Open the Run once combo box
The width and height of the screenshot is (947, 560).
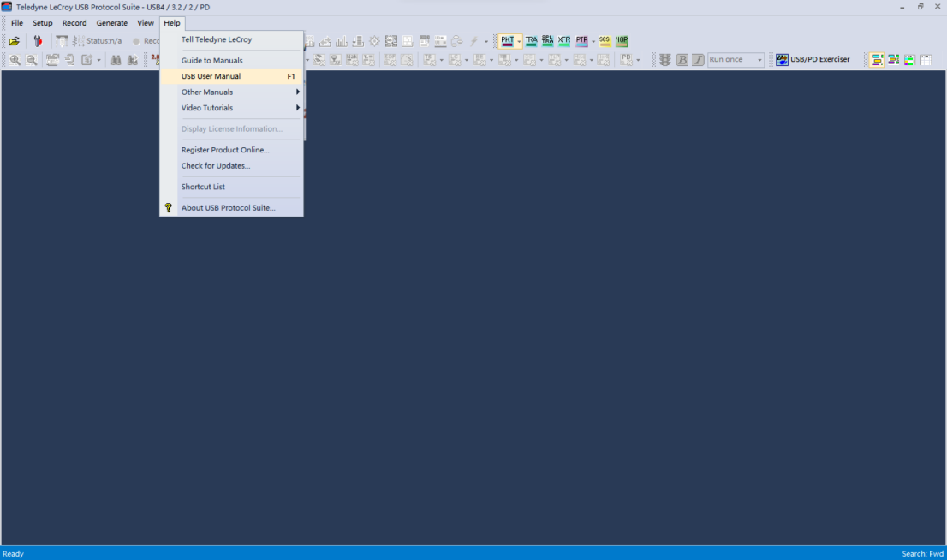point(736,60)
